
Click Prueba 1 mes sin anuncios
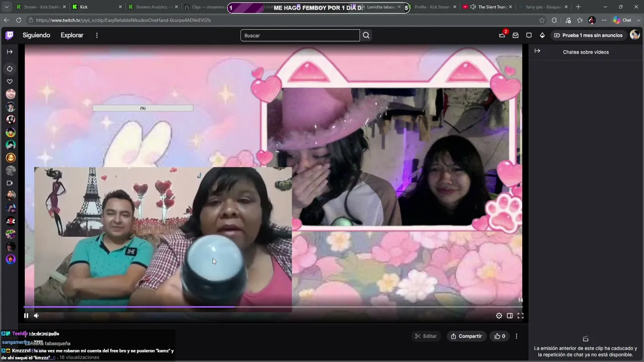click(x=588, y=35)
